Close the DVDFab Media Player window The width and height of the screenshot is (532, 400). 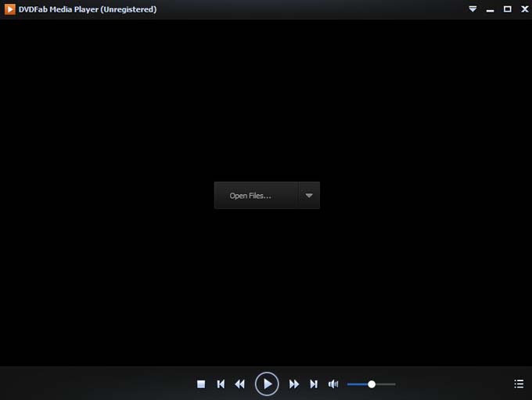coord(525,9)
